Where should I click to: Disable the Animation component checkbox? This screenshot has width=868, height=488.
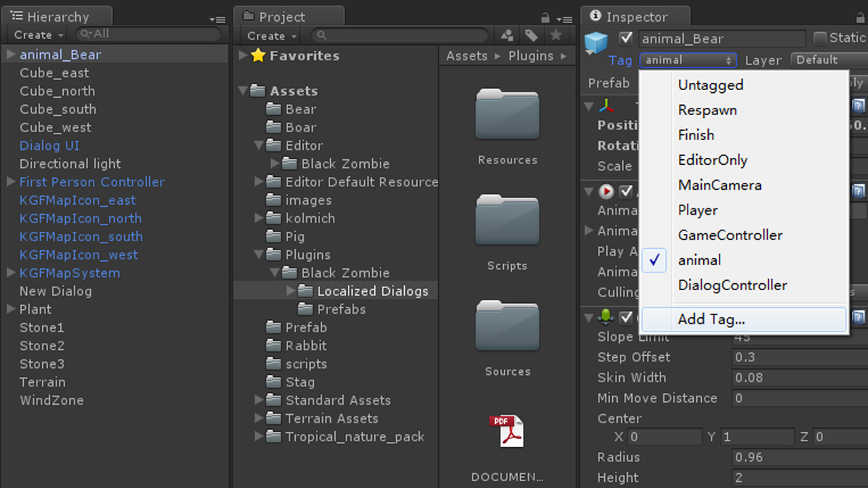tap(626, 192)
